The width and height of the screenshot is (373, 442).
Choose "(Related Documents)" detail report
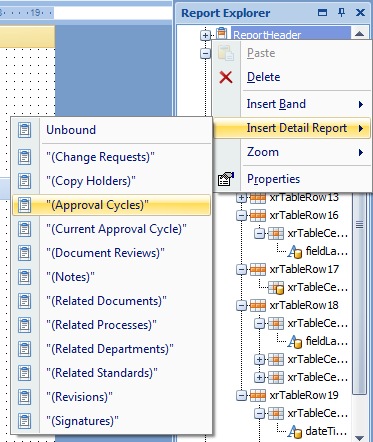111,301
